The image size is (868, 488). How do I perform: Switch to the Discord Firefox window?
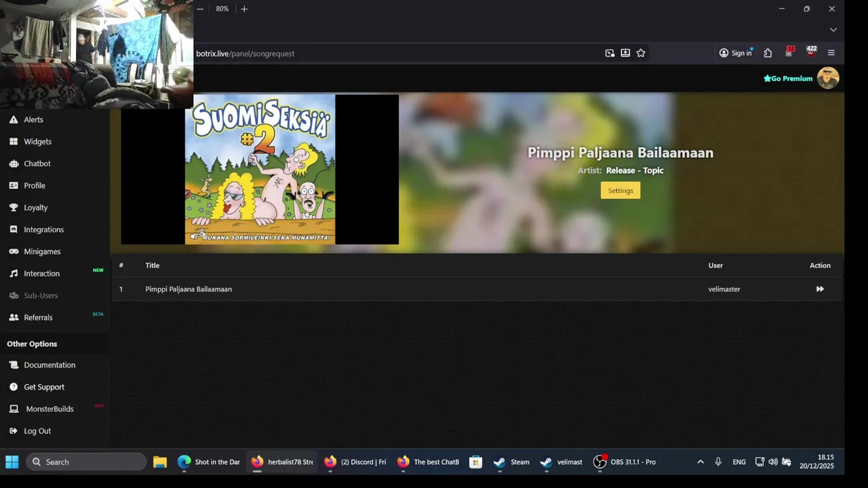(355, 462)
